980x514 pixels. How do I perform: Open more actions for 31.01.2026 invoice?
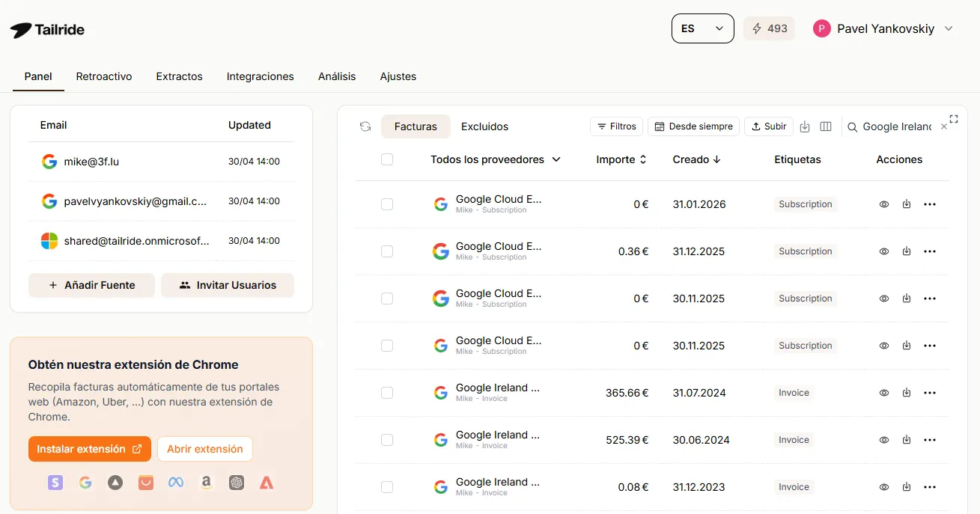coord(930,204)
